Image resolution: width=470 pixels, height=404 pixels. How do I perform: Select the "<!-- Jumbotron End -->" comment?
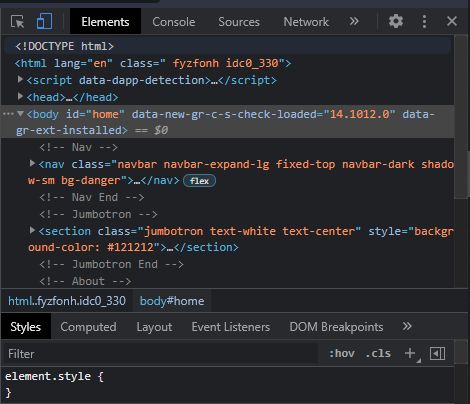(x=111, y=264)
